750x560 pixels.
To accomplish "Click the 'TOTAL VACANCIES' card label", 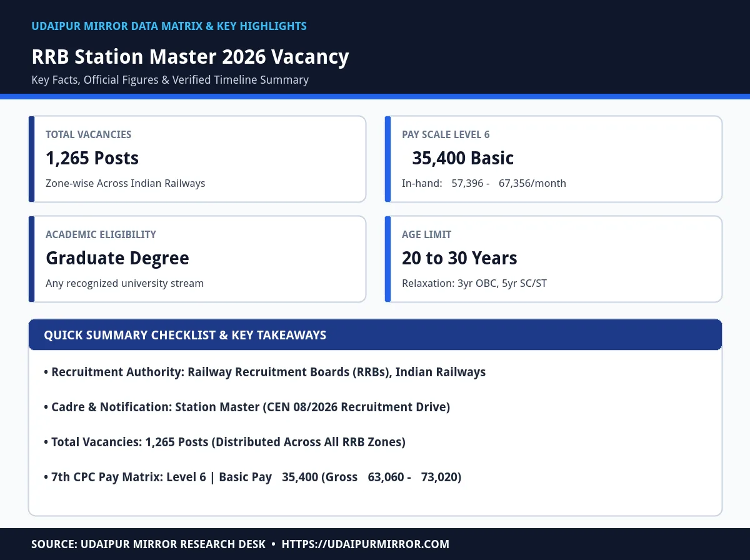I will [88, 134].
